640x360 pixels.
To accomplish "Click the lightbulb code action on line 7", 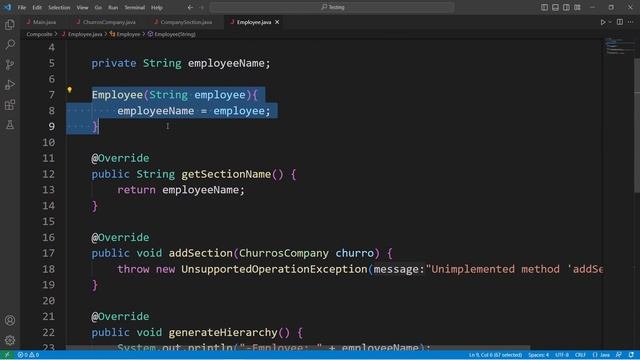I will point(70,90).
